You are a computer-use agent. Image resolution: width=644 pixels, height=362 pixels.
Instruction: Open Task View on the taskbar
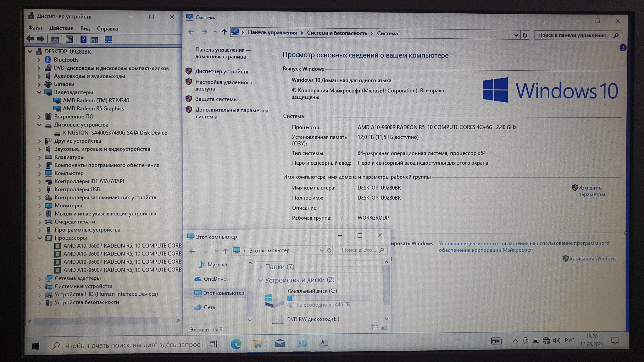(214, 344)
